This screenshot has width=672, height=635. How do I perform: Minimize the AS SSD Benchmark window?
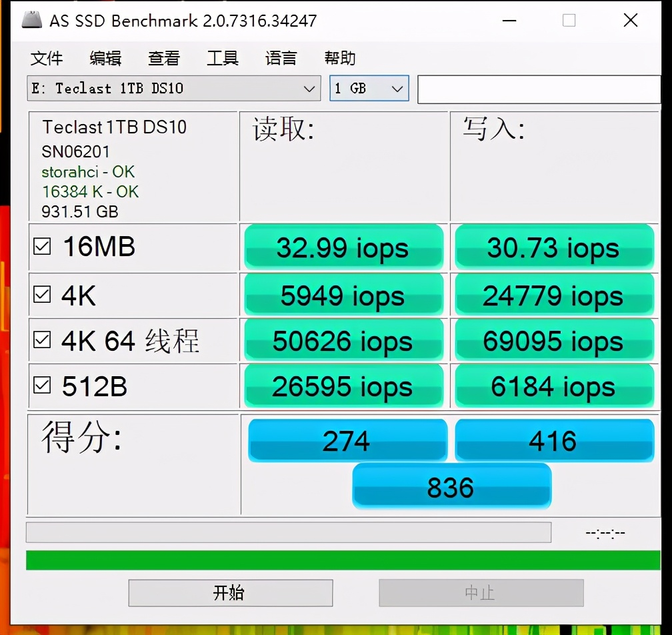[509, 20]
